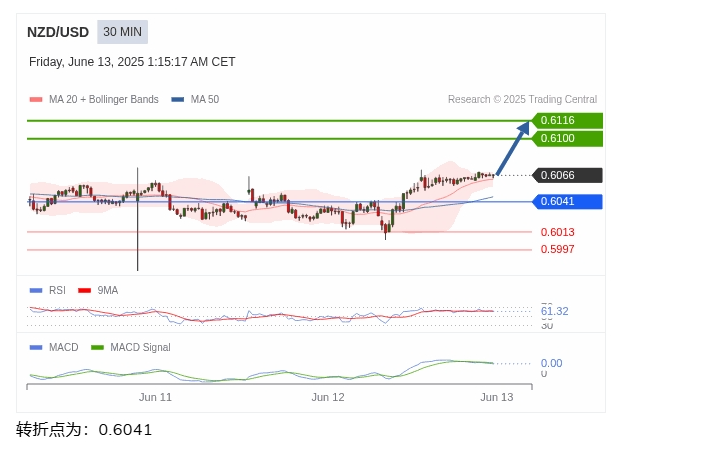Click the blue MACD legend swatch
Viewport: 726px width, 457px height.
tap(36, 347)
